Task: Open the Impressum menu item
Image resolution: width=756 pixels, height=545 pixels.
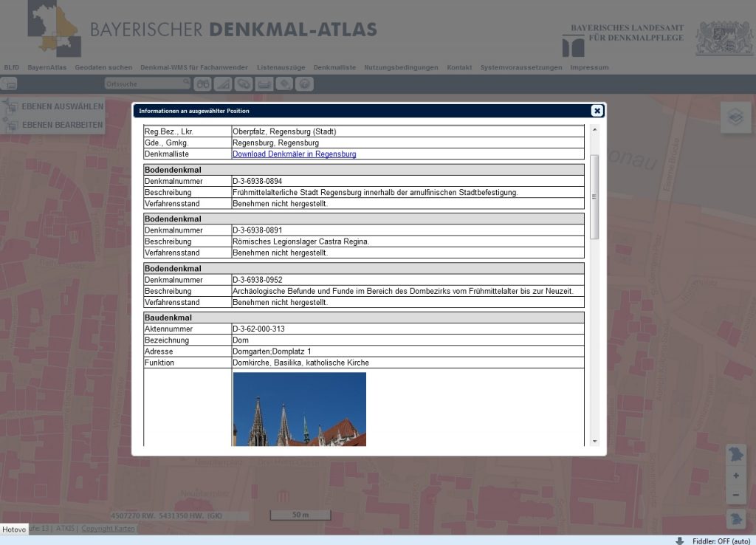Action: click(x=589, y=67)
